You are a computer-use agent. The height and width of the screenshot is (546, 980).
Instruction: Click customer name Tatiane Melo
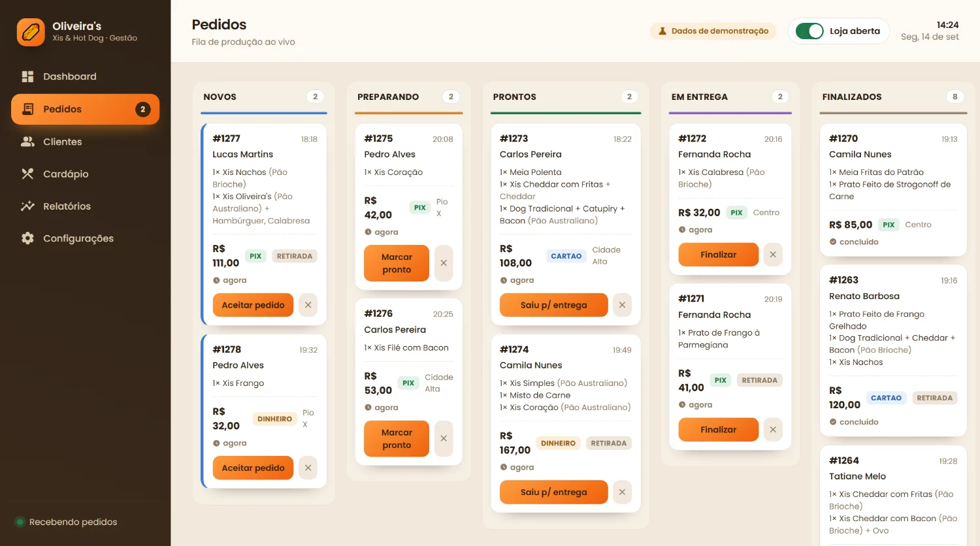tap(857, 476)
